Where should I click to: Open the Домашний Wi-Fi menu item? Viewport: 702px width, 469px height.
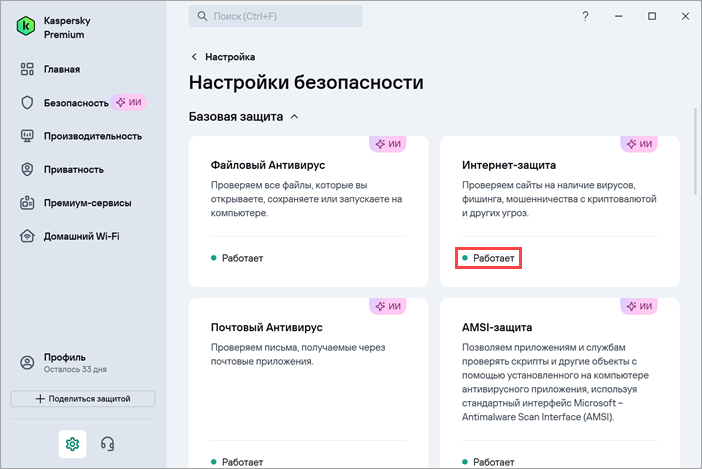point(83,236)
